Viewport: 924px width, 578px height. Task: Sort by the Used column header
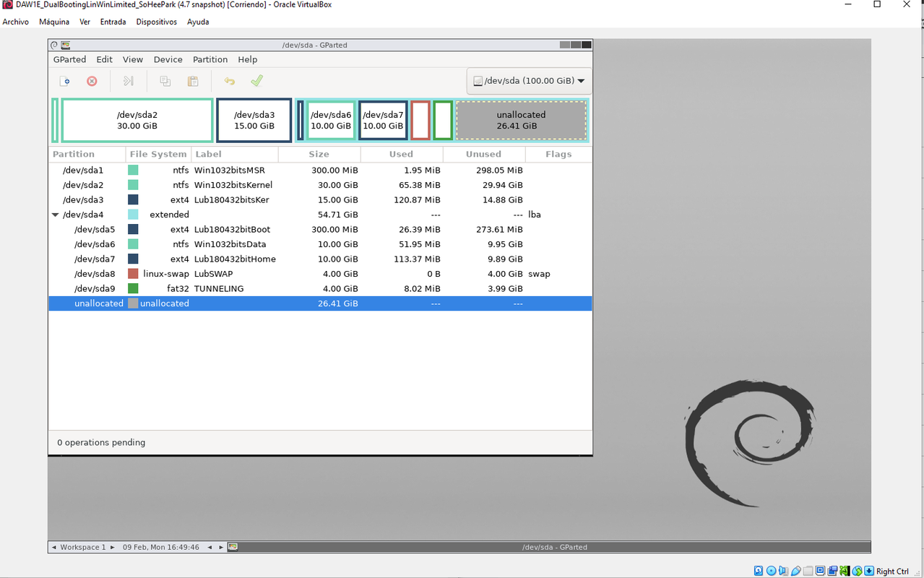tap(402, 154)
